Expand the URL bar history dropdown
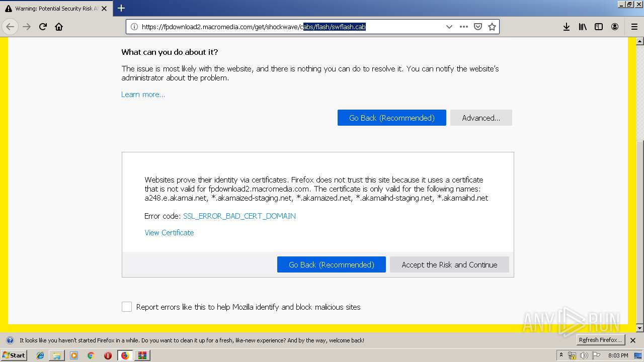 [x=449, y=27]
